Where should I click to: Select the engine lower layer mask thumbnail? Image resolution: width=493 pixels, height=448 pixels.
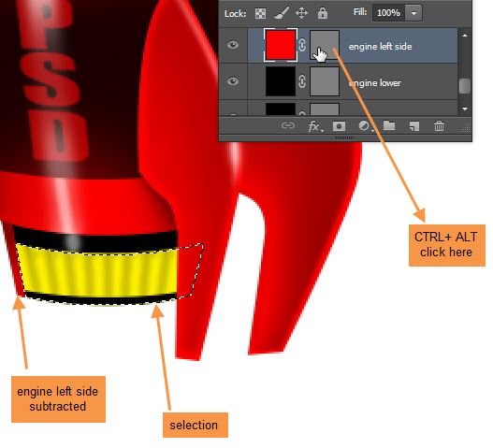point(325,81)
